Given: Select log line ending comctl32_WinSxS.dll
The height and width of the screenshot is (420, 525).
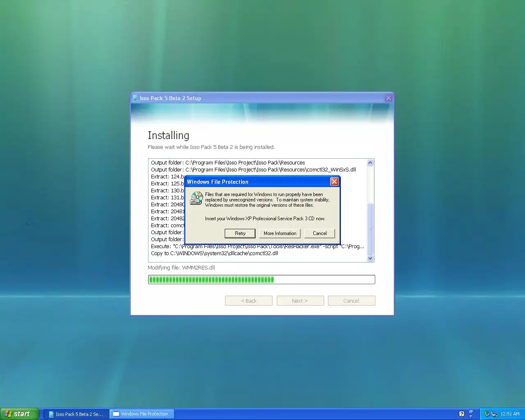Looking at the screenshot, I should [x=253, y=170].
